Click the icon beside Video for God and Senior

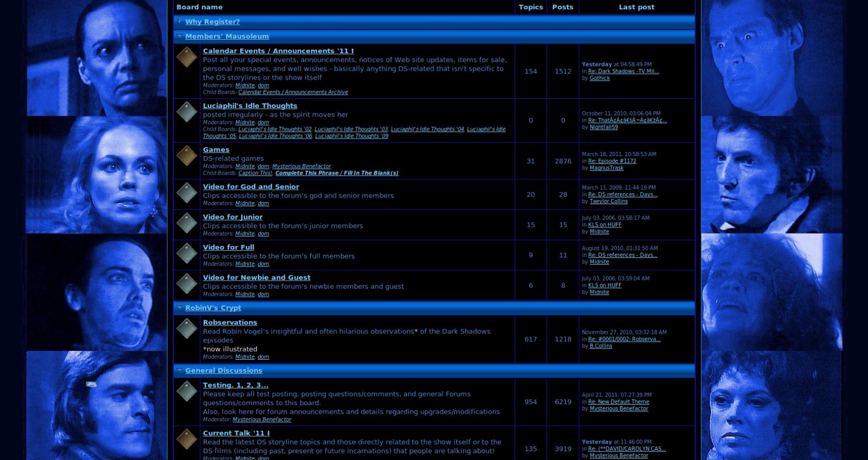187,193
